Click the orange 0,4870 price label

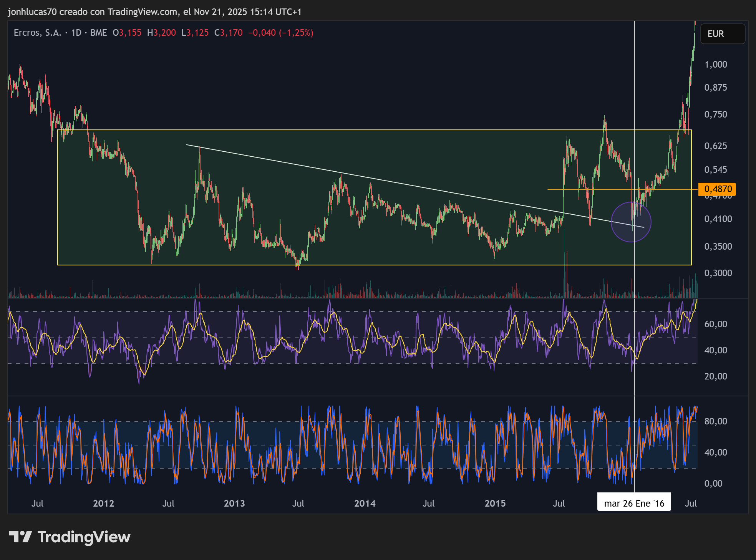(x=717, y=189)
